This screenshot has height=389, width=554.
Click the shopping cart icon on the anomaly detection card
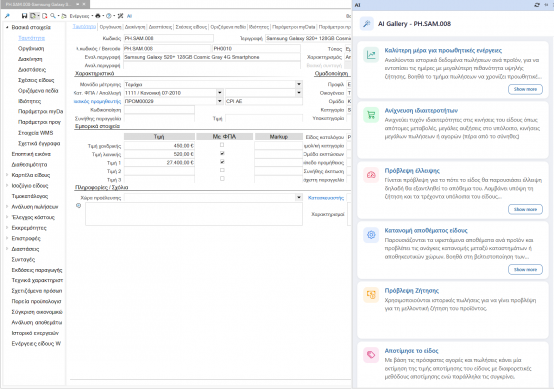tap(371, 115)
